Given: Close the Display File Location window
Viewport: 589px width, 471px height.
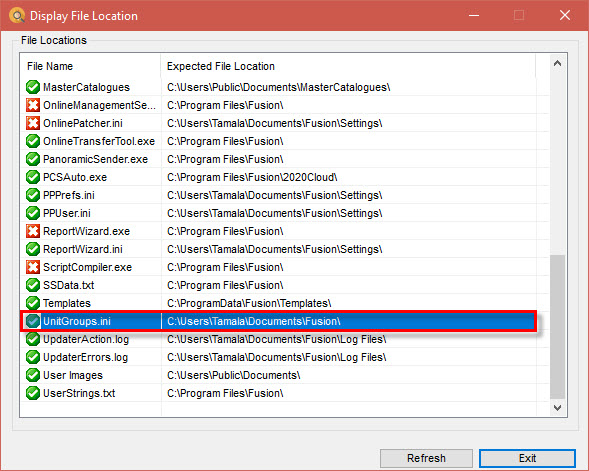Looking at the screenshot, I should coord(565,15).
